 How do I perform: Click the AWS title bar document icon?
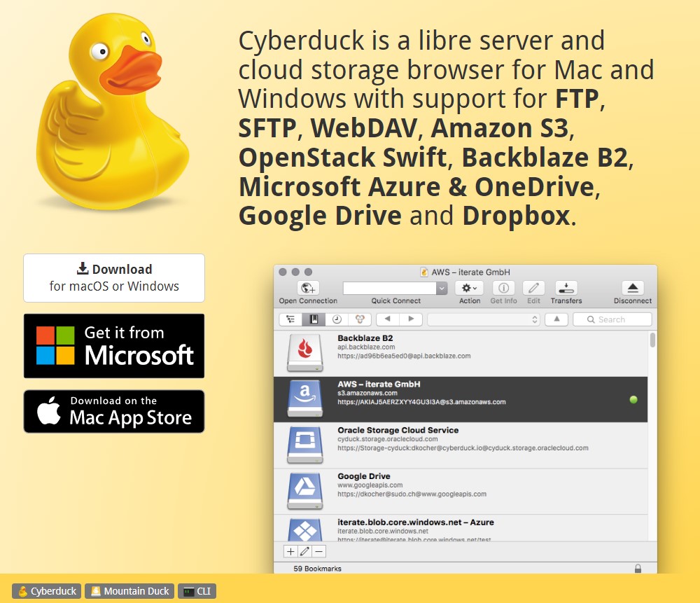point(424,272)
